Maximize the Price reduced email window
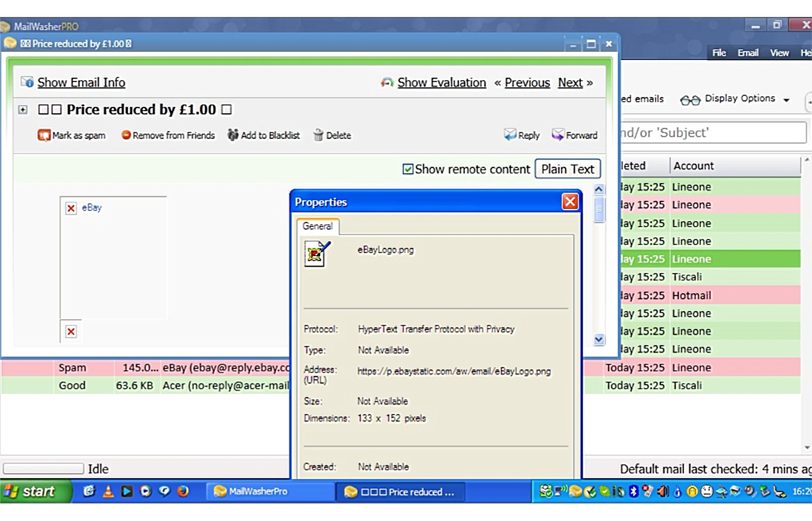 (591, 44)
